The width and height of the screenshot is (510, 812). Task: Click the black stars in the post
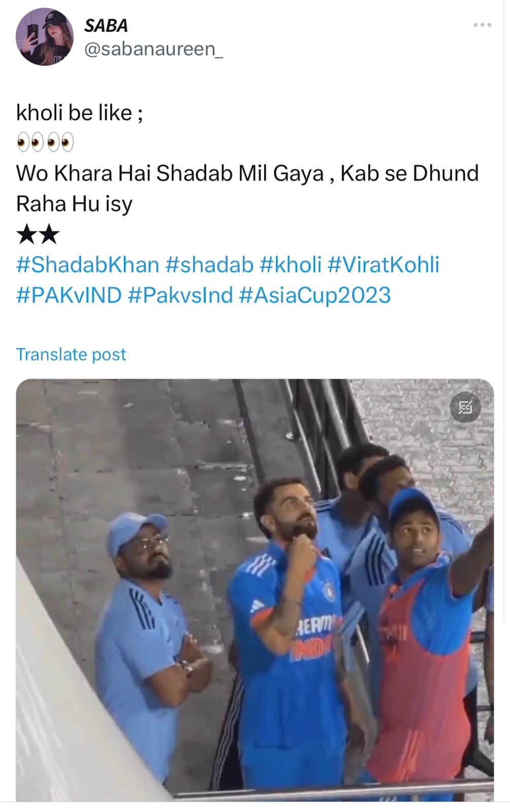38,234
